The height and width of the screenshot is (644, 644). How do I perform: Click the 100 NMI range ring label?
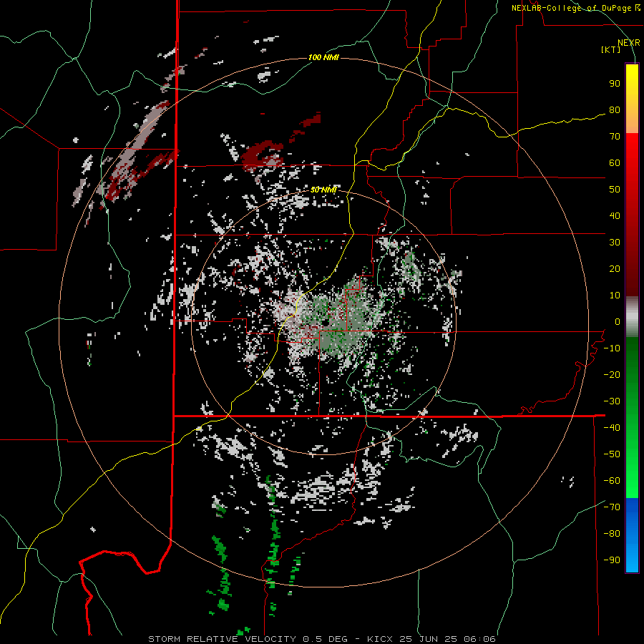323,57
